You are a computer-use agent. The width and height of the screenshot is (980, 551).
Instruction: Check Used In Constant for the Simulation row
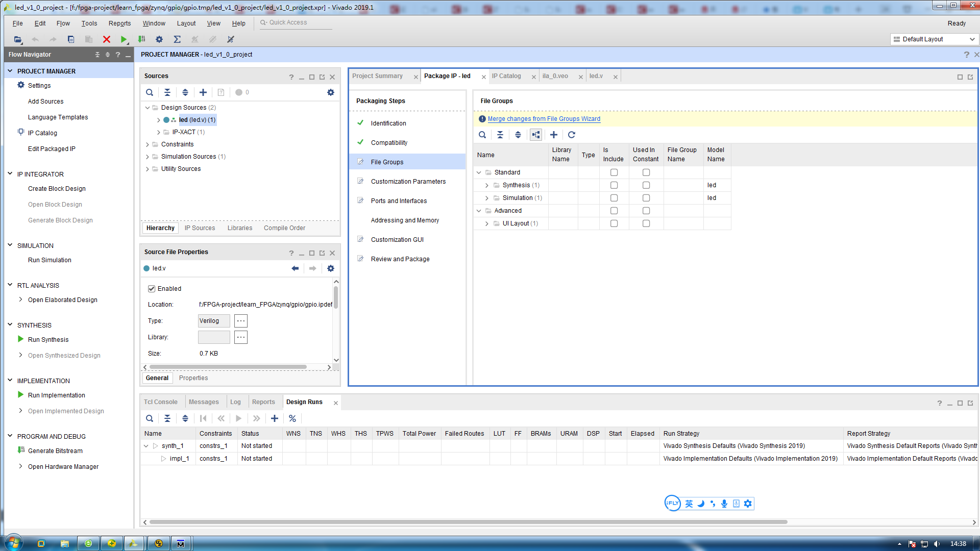(x=646, y=198)
